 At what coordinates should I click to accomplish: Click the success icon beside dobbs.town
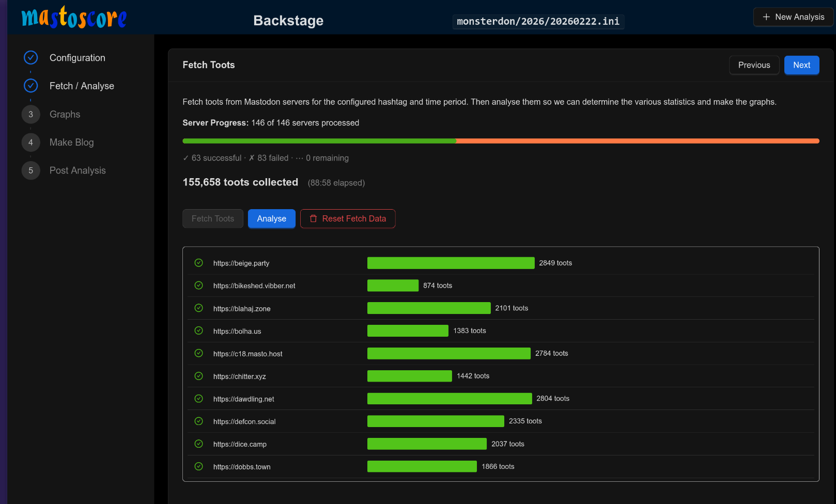pyautogui.click(x=199, y=466)
